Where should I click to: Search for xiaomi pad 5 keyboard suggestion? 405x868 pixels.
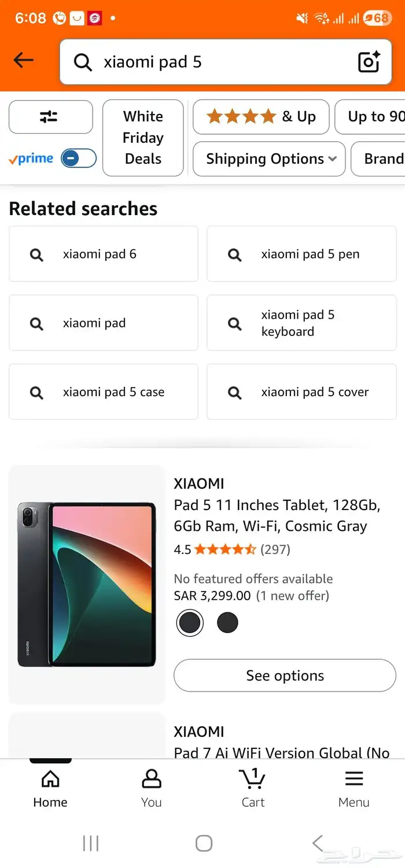[301, 323]
